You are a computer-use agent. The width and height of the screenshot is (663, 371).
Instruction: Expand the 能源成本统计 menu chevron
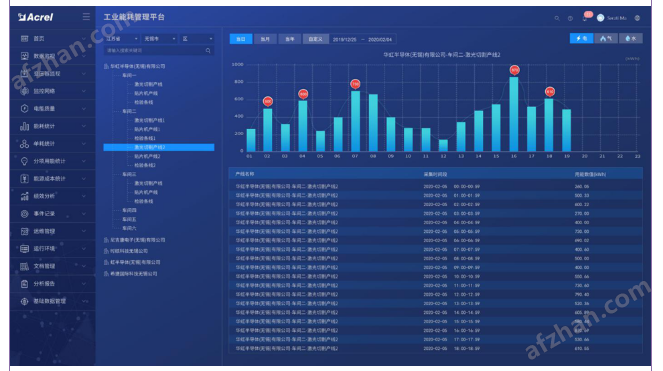[84, 179]
